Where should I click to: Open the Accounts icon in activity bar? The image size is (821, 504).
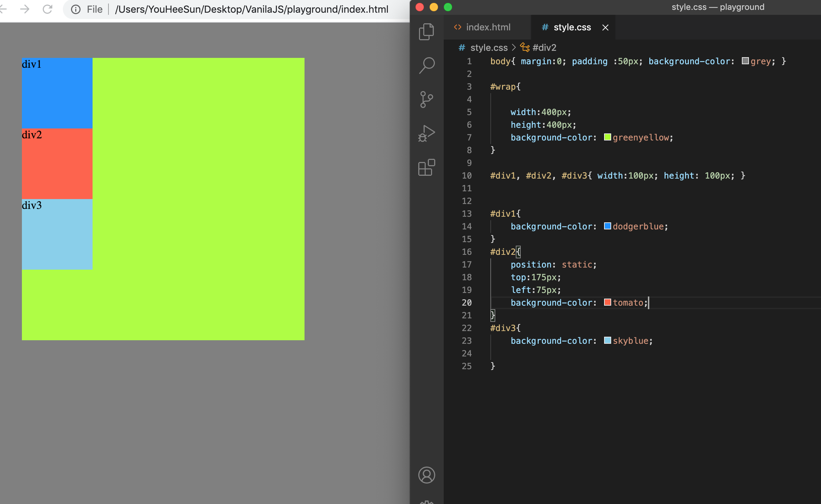(x=426, y=475)
